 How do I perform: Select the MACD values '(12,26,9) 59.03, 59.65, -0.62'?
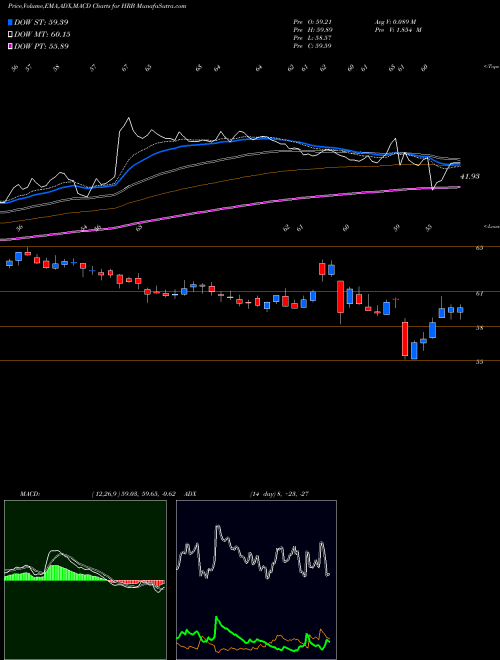(x=133, y=494)
